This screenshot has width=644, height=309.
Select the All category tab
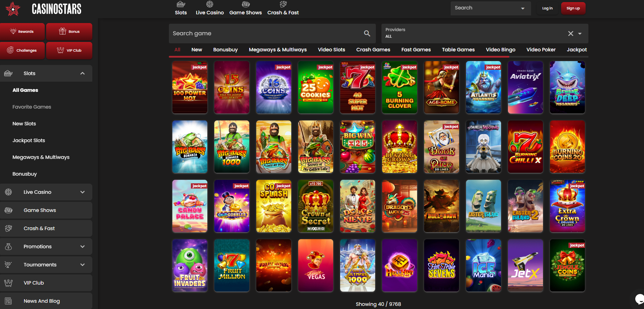[177, 50]
